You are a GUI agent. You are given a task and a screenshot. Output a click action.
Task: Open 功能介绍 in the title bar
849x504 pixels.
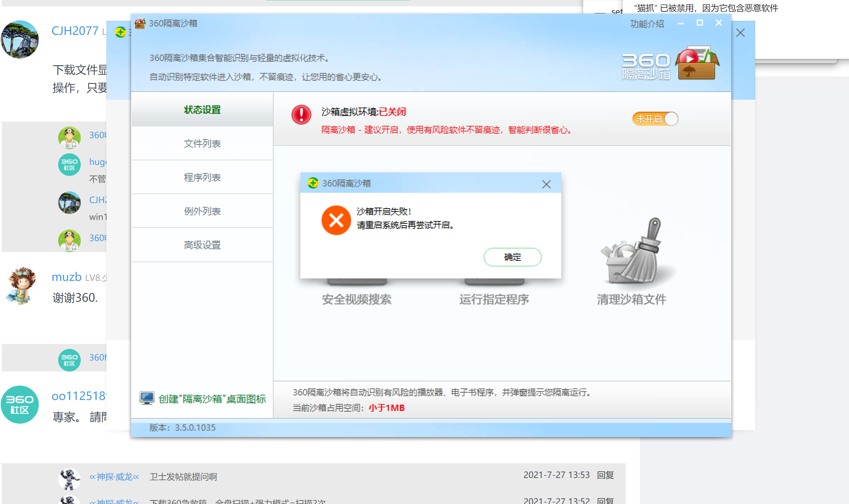647,24
